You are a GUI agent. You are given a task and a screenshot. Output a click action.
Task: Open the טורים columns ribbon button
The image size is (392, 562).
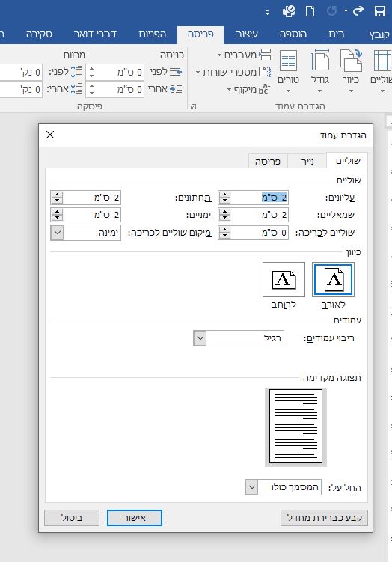[289, 72]
